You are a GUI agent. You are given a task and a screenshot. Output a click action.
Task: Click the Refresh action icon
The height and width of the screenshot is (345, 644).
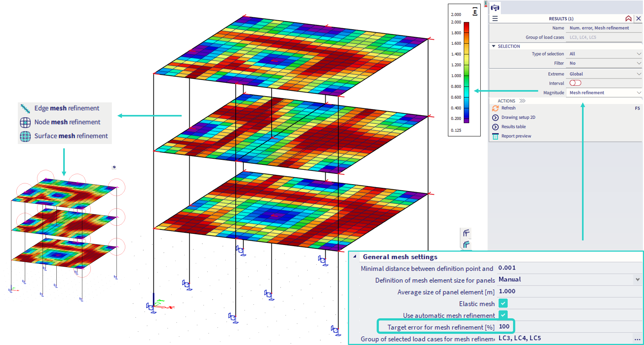point(495,108)
